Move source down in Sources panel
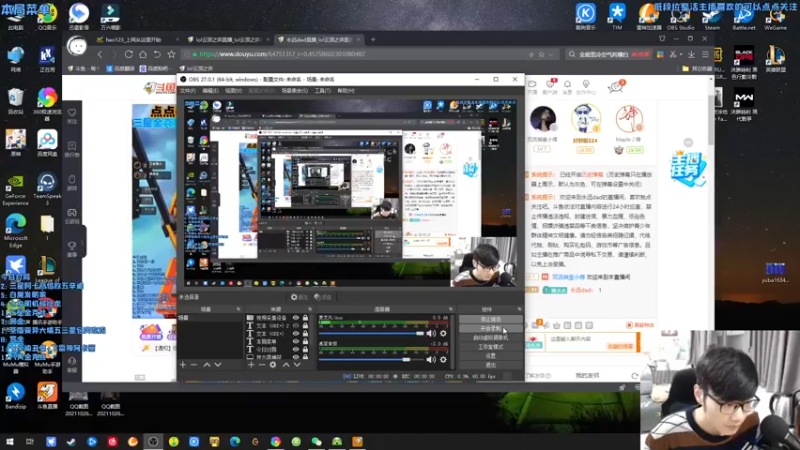Screen dimensions: 800x450 coord(297,365)
